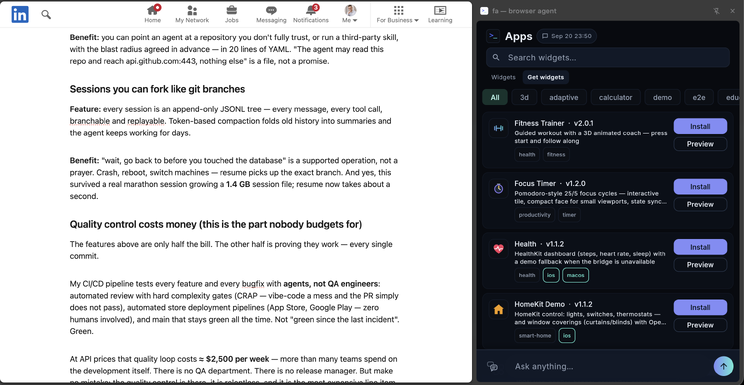Click the bold $2,500 per week text

tap(238, 358)
